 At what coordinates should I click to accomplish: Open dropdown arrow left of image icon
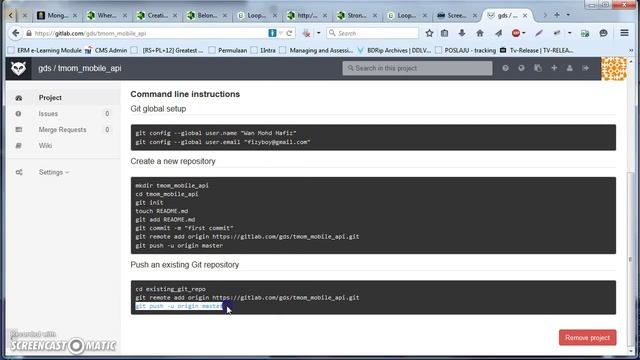coord(569,33)
